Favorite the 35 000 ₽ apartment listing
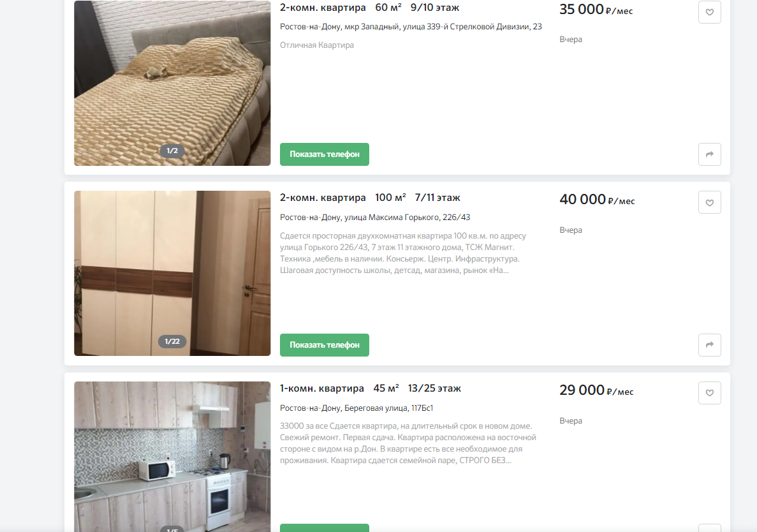 709,11
